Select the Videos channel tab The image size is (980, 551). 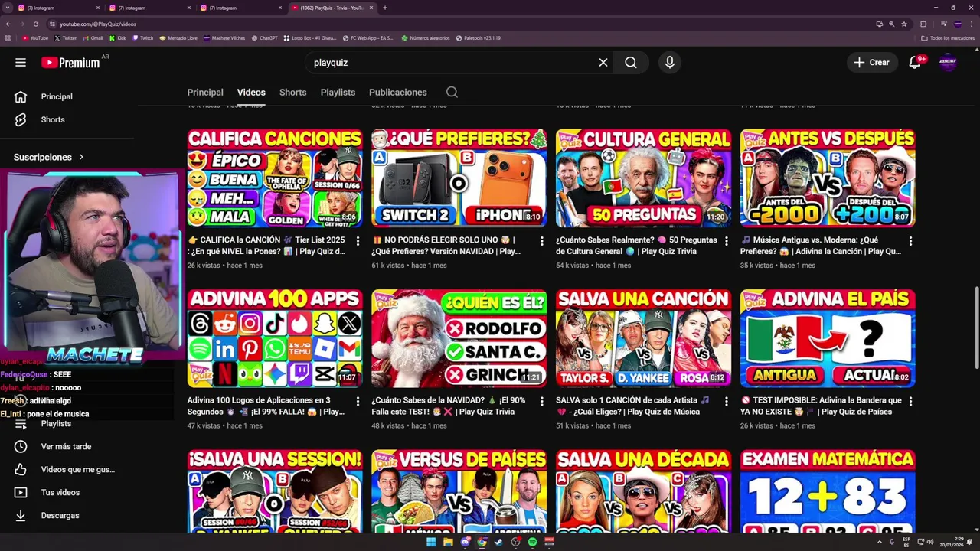tap(251, 92)
